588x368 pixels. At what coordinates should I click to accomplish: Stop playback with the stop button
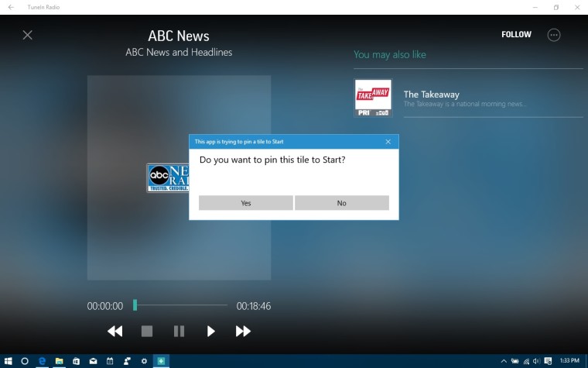(147, 331)
